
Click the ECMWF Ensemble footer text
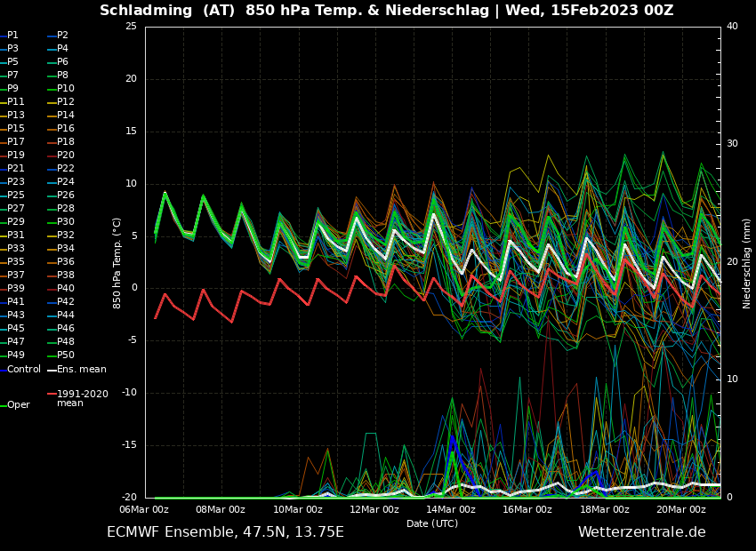tap(225, 532)
